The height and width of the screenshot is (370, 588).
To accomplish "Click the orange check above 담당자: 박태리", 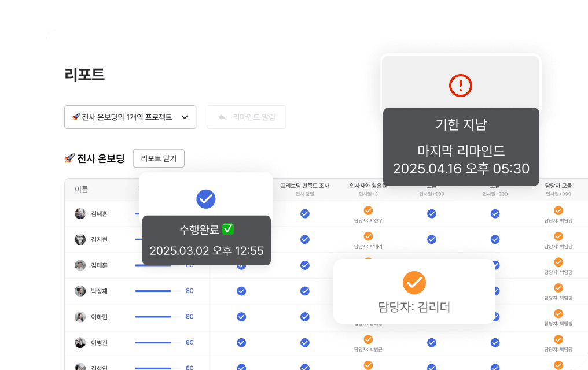I will (x=368, y=236).
